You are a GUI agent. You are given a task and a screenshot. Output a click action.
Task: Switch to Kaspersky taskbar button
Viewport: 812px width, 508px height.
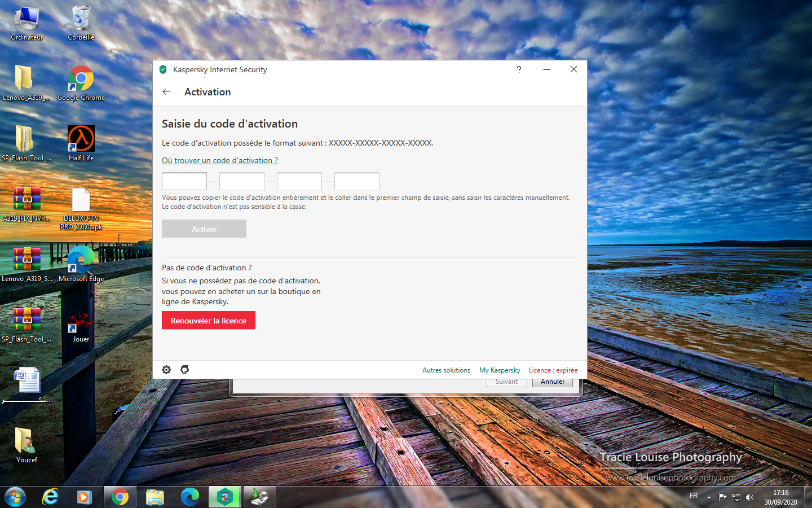pyautogui.click(x=224, y=497)
